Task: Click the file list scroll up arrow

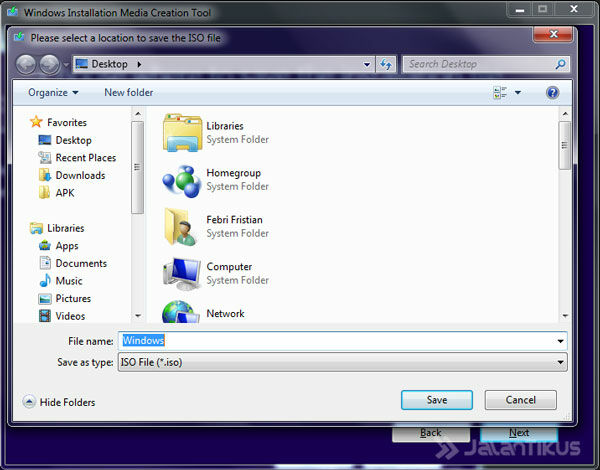Action: [x=565, y=114]
